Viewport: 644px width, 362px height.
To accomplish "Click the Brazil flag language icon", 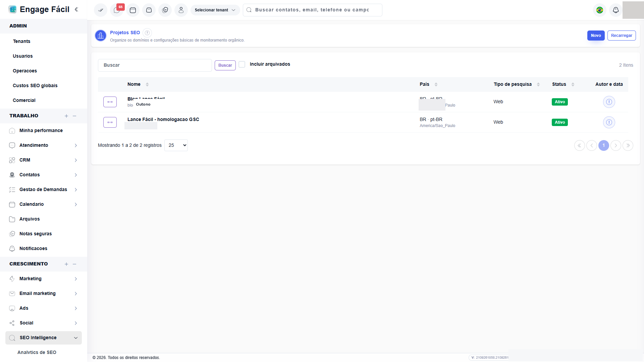I will point(600,10).
